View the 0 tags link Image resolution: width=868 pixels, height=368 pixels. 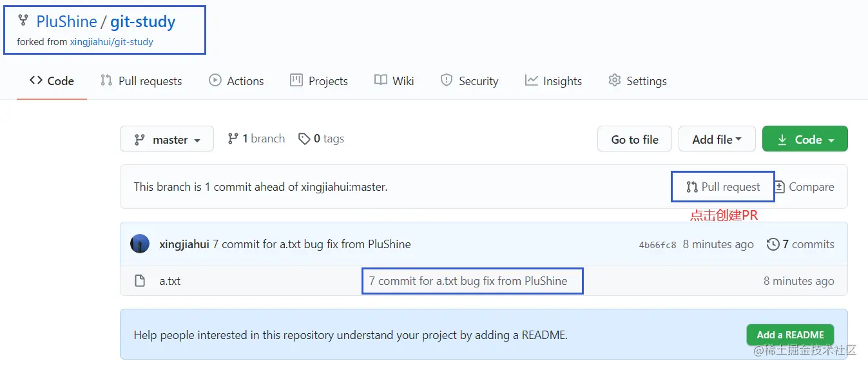tap(321, 139)
